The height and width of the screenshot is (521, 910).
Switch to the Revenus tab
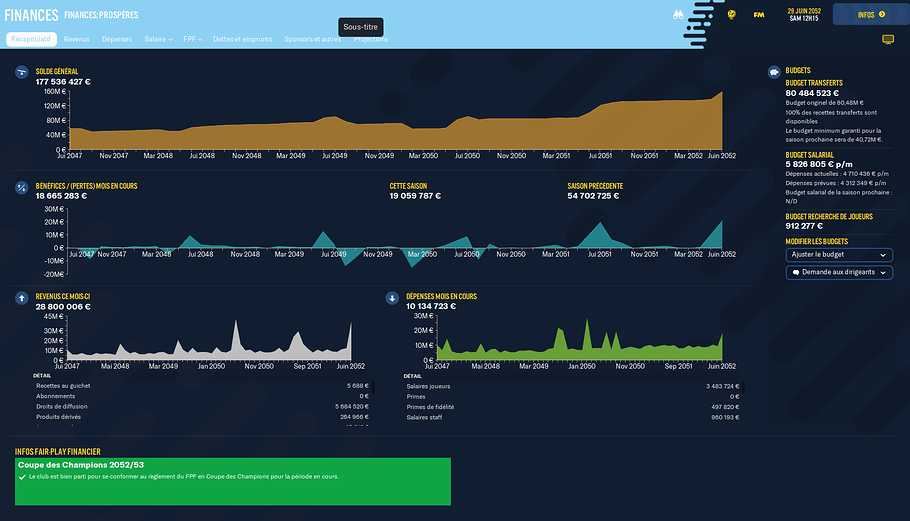coord(76,39)
